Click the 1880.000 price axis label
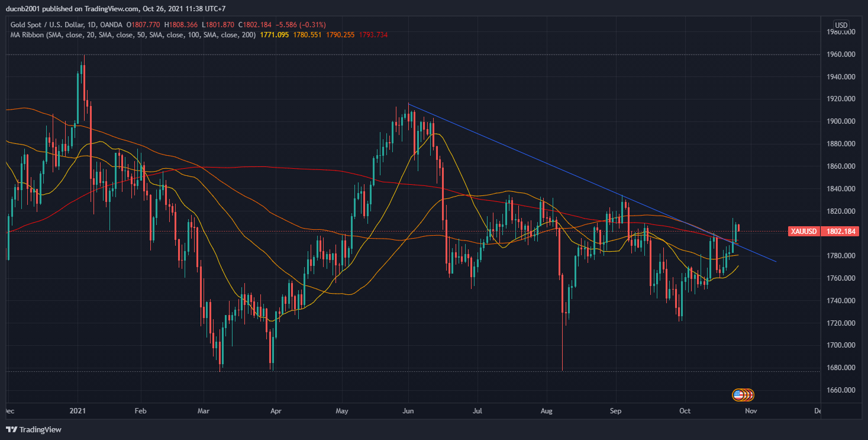The image size is (868, 440). 840,144
